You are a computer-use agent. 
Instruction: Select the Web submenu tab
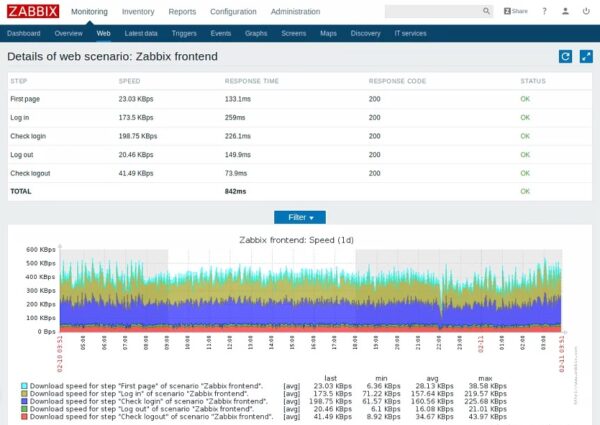click(103, 33)
